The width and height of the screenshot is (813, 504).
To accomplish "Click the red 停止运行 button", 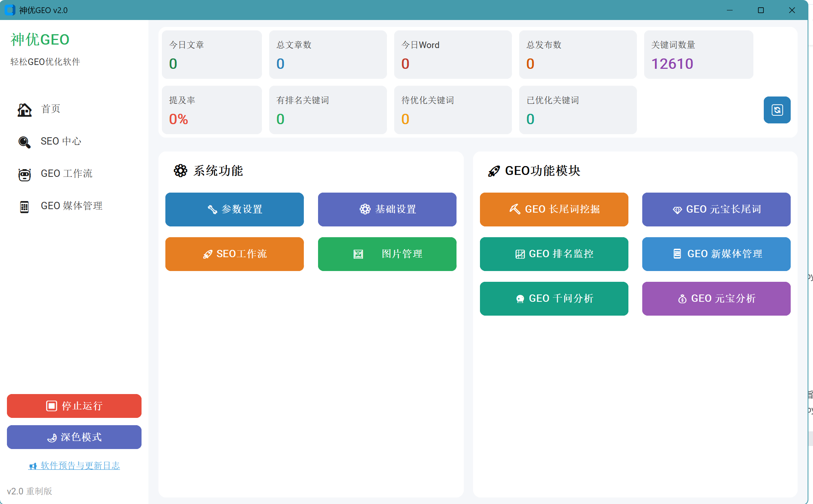I will click(x=74, y=406).
